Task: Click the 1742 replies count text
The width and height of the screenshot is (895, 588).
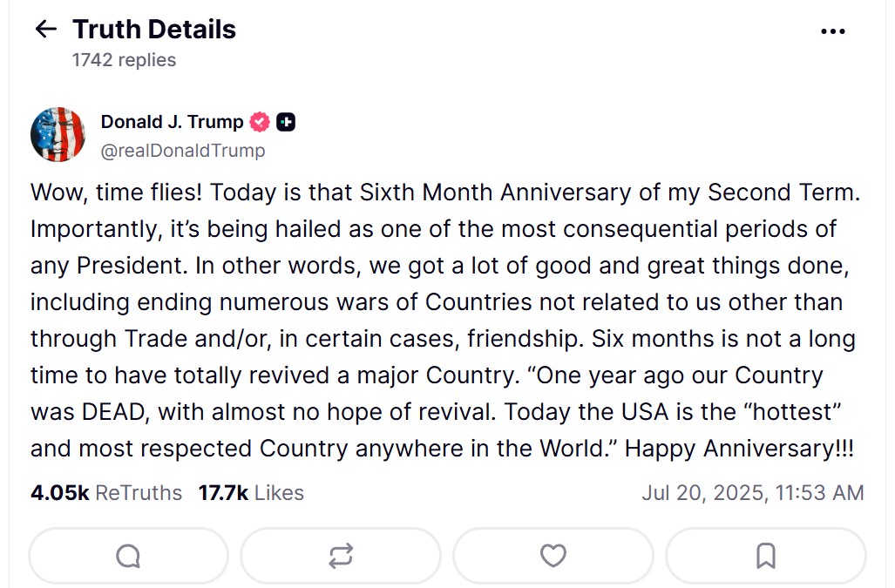Action: [x=124, y=60]
